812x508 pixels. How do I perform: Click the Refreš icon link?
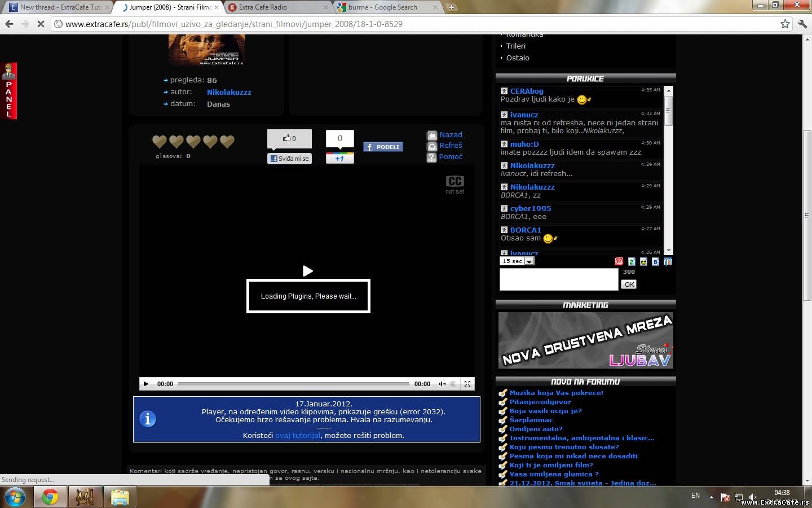pos(433,146)
